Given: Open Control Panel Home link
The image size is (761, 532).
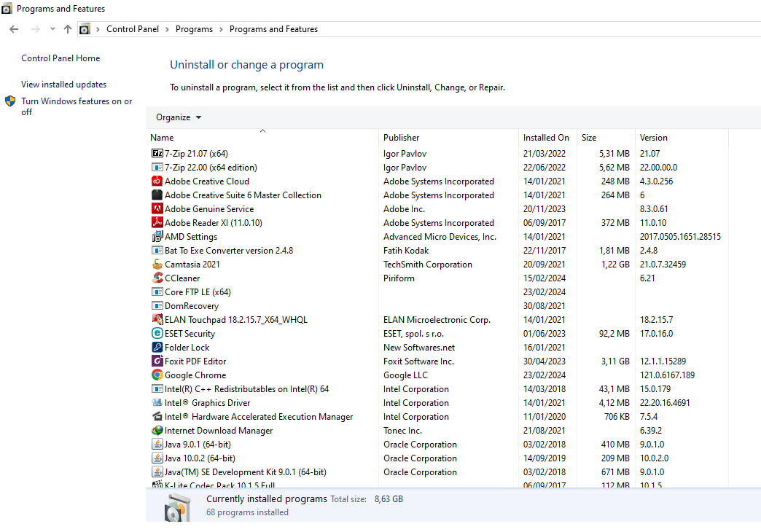Looking at the screenshot, I should pos(61,58).
